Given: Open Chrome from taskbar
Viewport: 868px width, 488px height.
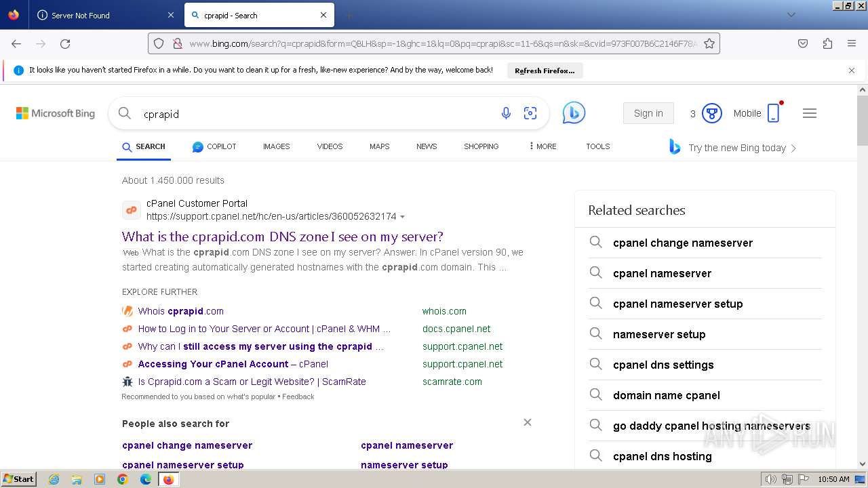Looking at the screenshot, I should point(123,479).
